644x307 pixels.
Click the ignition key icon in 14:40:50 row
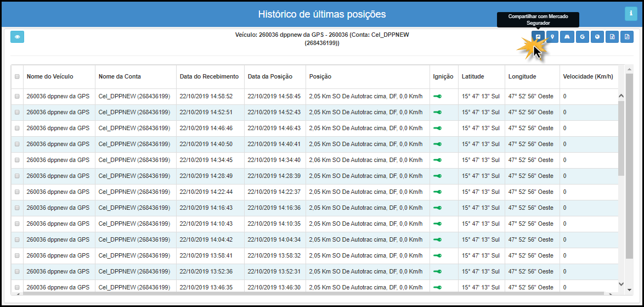[437, 144]
